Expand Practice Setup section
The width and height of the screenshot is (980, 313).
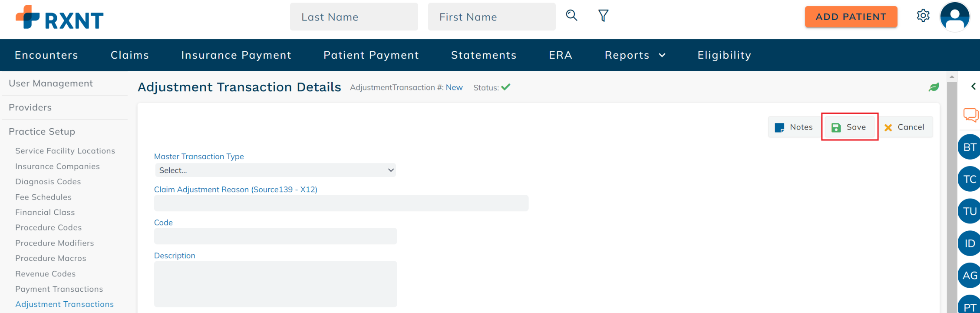point(42,131)
